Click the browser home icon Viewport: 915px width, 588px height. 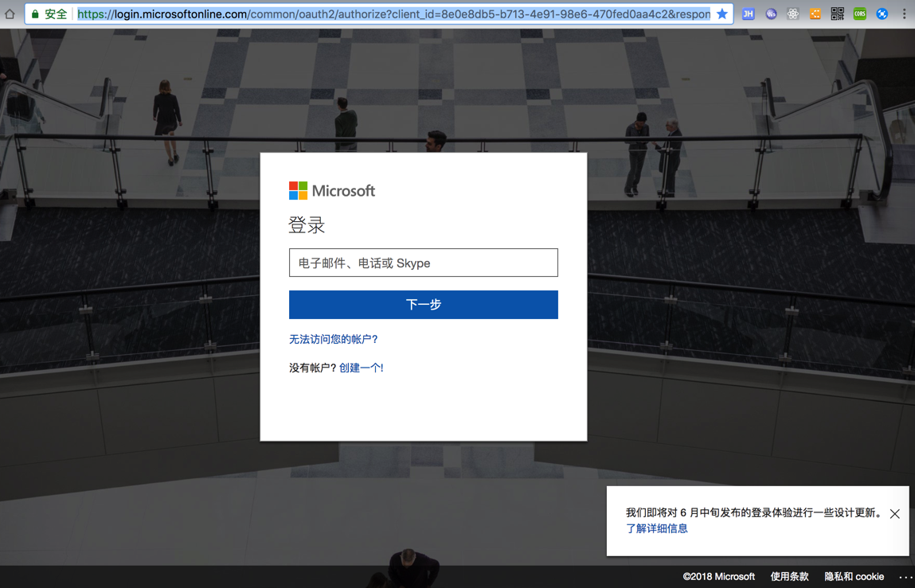(x=10, y=14)
